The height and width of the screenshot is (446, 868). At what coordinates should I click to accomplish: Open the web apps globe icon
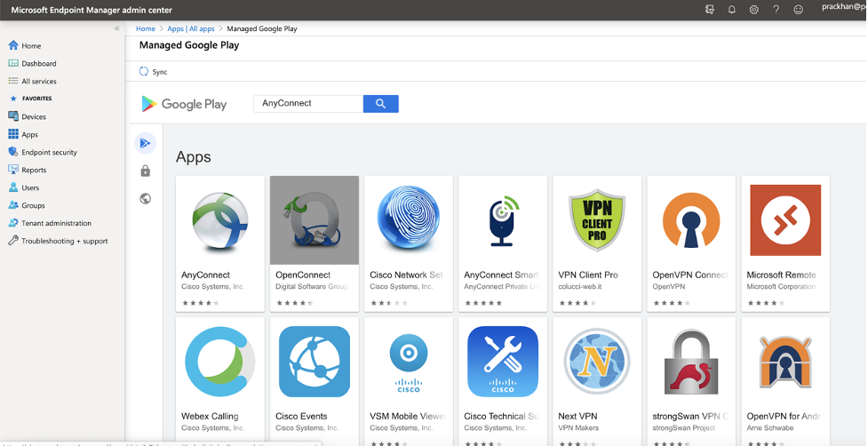[x=146, y=199]
